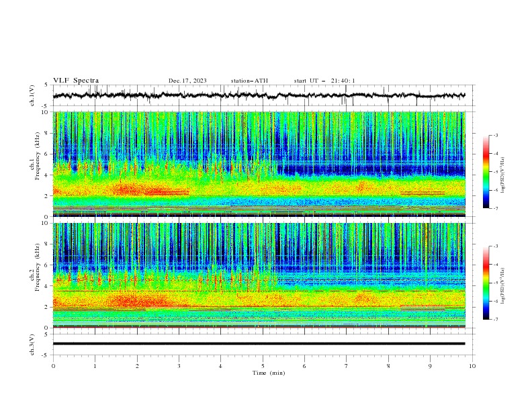The height and width of the screenshot is (411, 532).
Task: Click the ch.1 'Frequency (kHz)' axis label
Action: click(x=38, y=156)
